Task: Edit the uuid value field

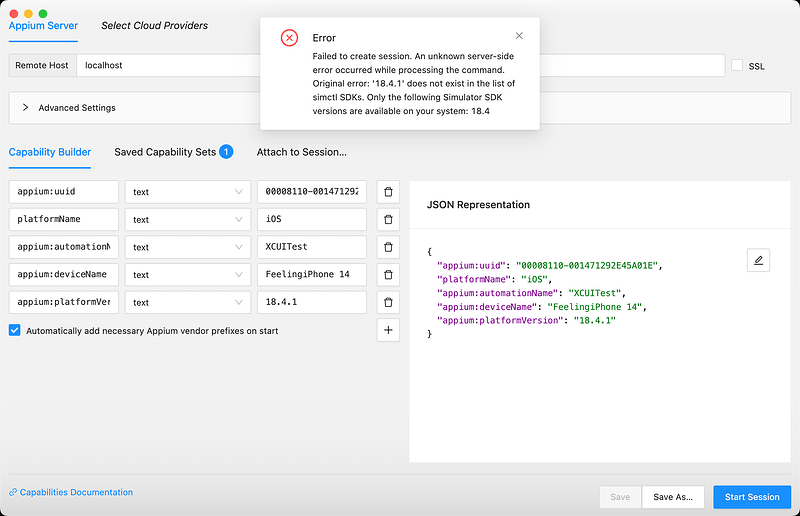Action: click(x=312, y=192)
